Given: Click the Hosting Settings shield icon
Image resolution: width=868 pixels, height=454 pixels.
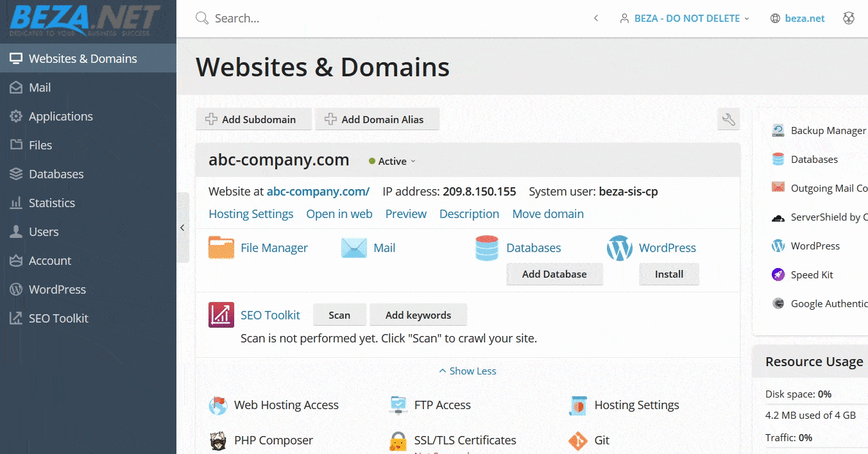Looking at the screenshot, I should click(579, 405).
